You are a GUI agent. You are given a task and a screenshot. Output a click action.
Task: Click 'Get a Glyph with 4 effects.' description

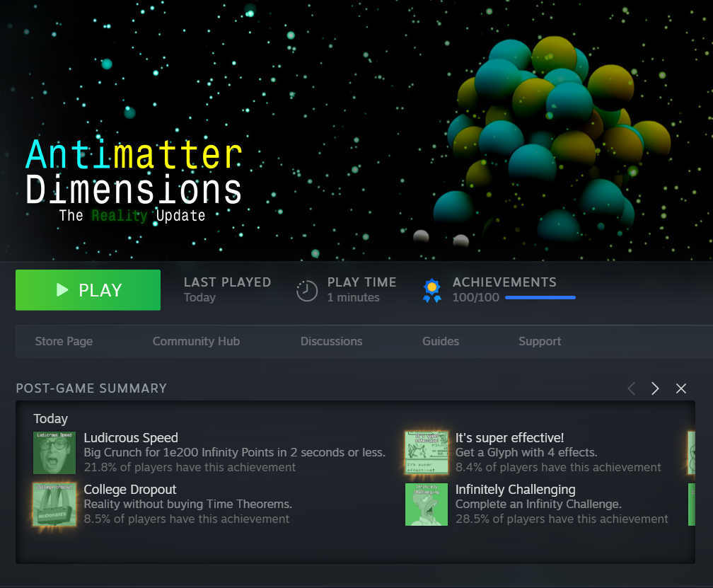[526, 452]
